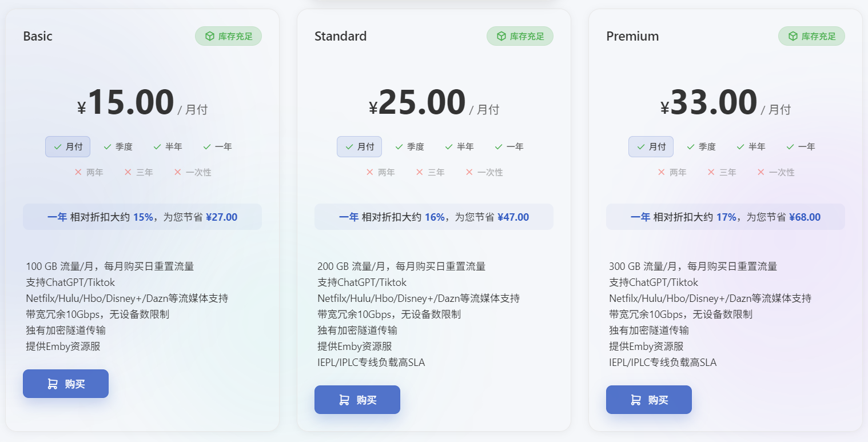
Task: Pick 季度 billing on the Premium plan
Action: click(x=701, y=147)
